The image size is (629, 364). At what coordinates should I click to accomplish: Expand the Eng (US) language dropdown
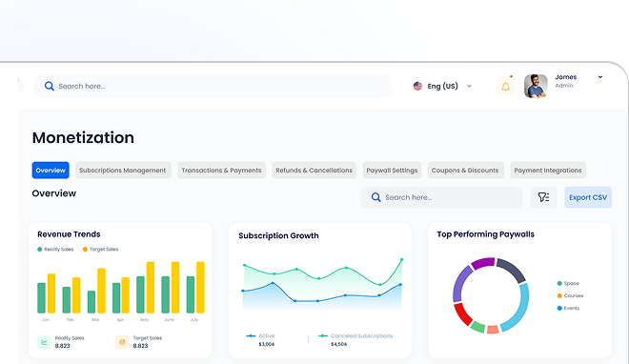coord(469,86)
